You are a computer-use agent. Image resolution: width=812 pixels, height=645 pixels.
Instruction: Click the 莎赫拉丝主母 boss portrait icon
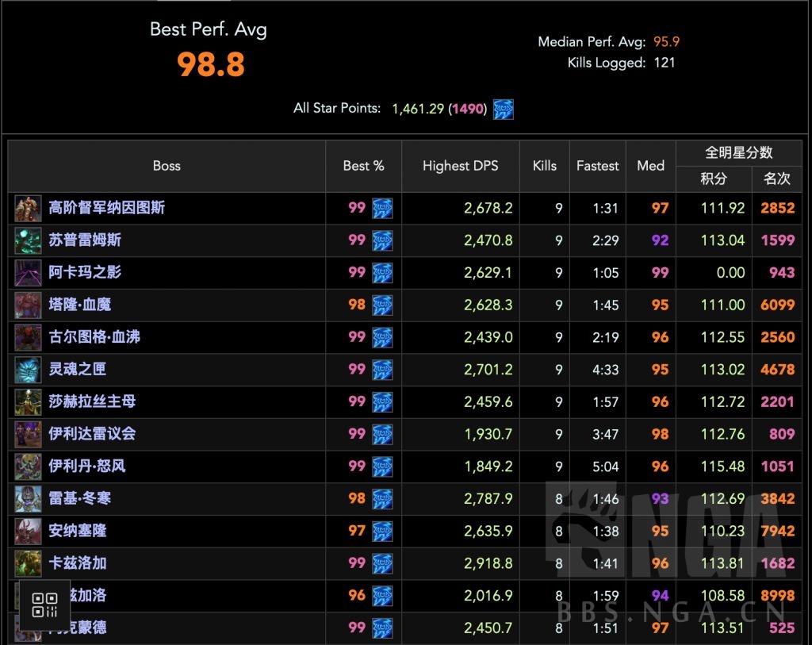(28, 402)
